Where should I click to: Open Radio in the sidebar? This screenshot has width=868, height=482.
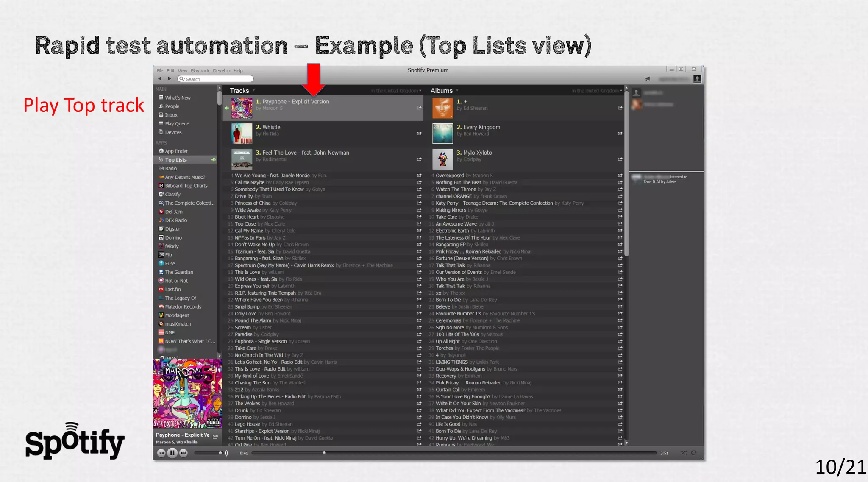click(171, 168)
